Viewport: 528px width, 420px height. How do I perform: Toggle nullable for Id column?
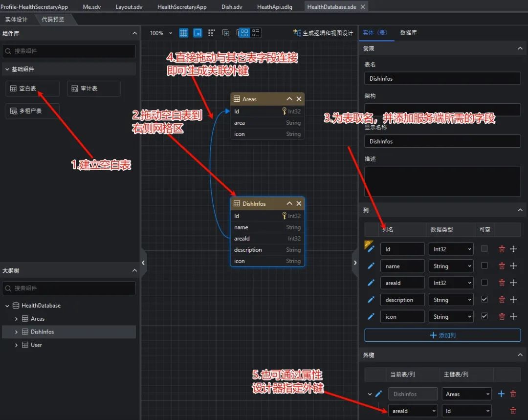(484, 248)
